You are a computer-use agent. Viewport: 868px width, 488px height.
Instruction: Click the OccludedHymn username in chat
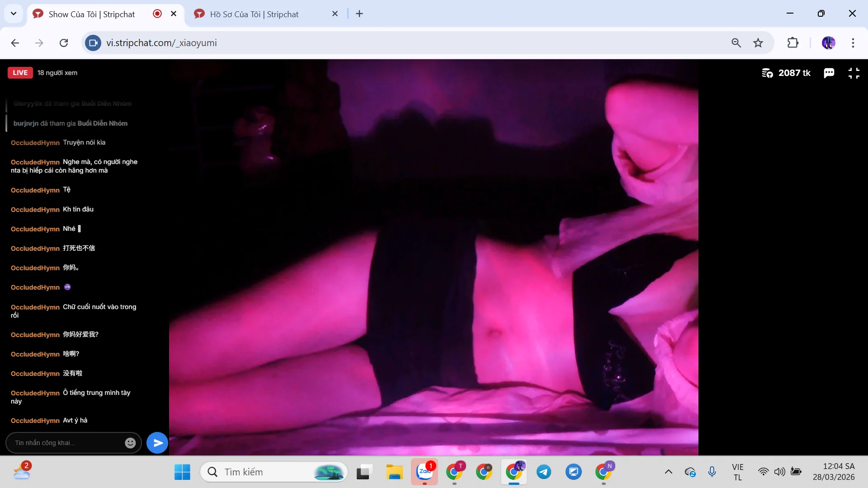tap(35, 143)
